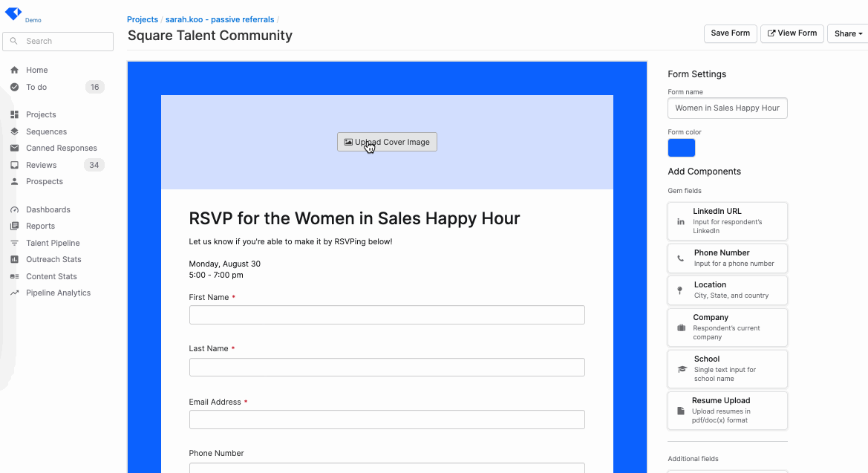Click the Form name text field
This screenshot has height=473, width=868.
(727, 108)
